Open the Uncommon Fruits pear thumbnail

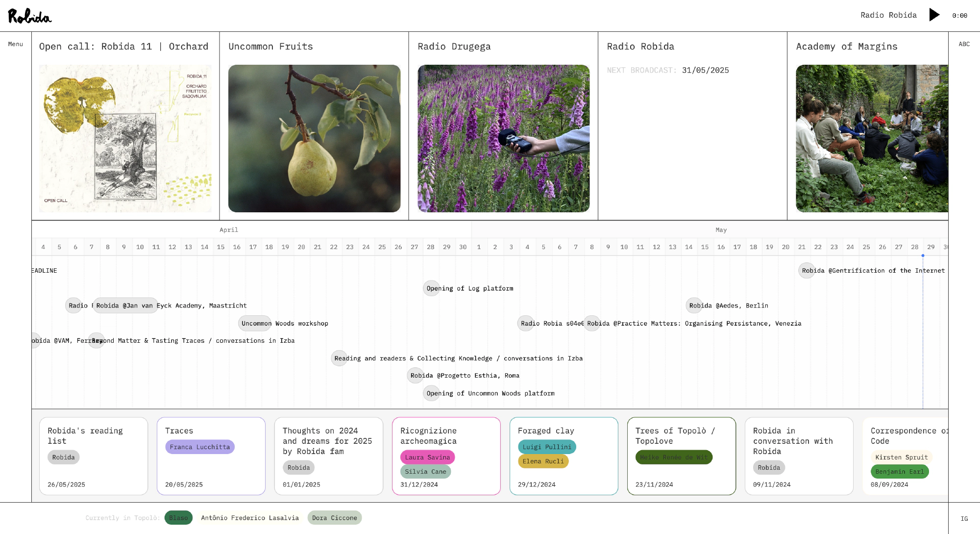point(314,138)
